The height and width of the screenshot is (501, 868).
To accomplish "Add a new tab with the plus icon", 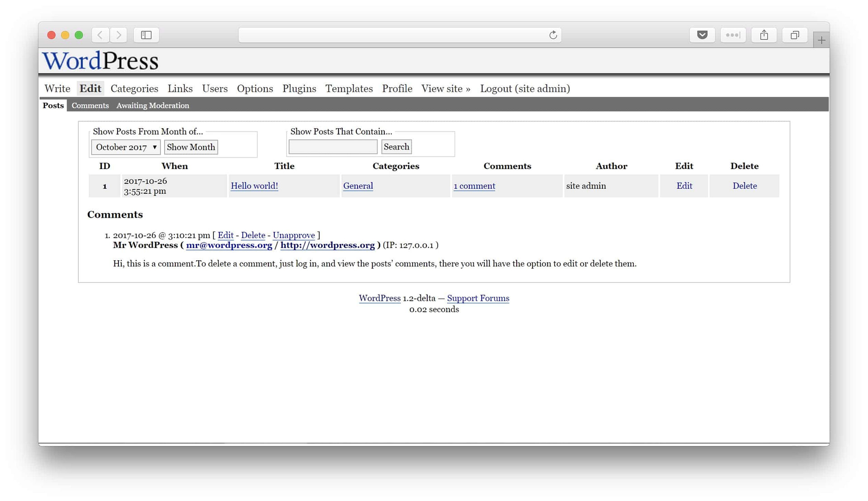I will [821, 40].
